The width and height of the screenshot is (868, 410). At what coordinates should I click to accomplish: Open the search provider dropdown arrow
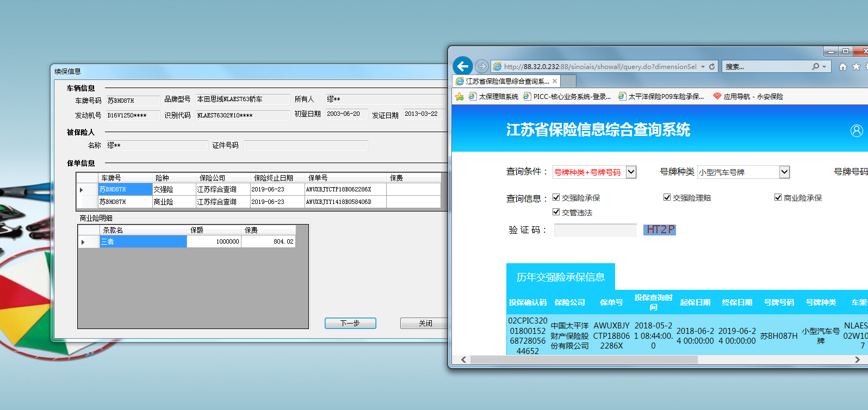[824, 66]
